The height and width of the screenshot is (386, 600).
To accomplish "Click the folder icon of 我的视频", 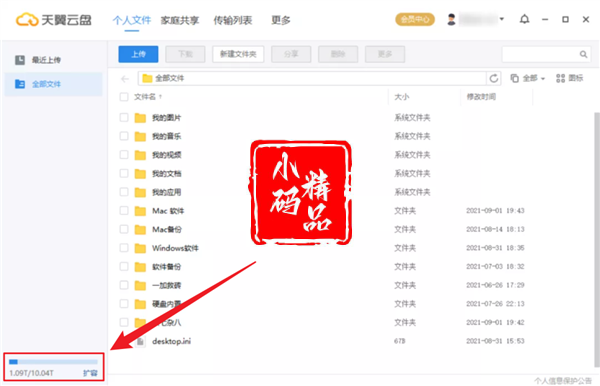I will click(140, 155).
